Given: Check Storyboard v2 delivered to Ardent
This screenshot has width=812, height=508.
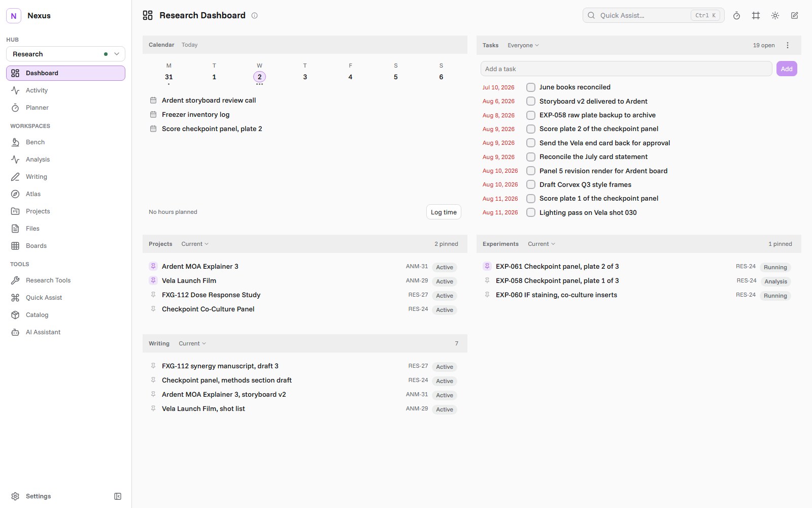Looking at the screenshot, I should pos(531,101).
